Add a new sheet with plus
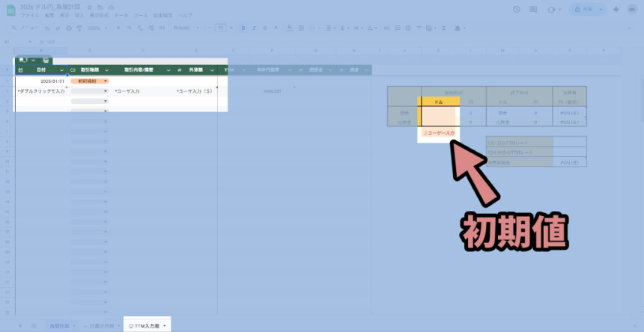 (19, 326)
